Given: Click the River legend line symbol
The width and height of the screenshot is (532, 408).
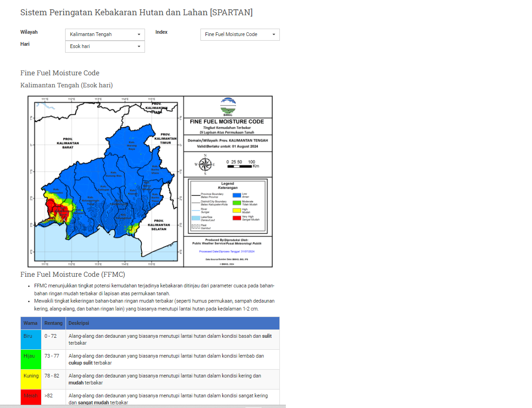Looking at the screenshot, I should (x=196, y=210).
